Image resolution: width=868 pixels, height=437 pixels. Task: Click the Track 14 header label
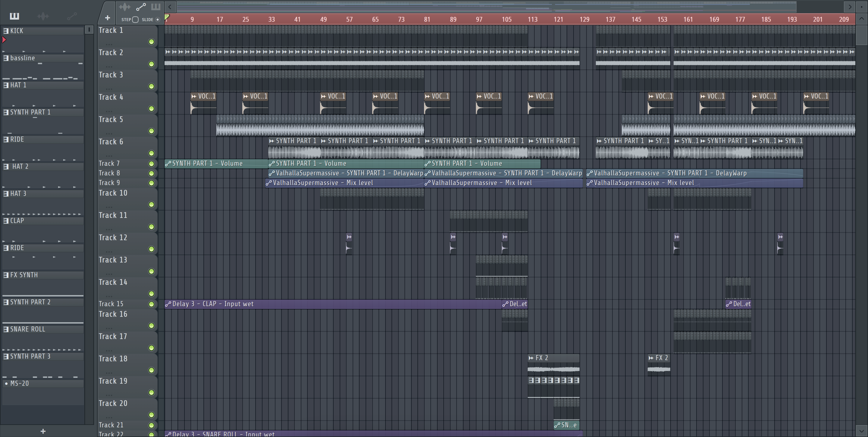[113, 282]
